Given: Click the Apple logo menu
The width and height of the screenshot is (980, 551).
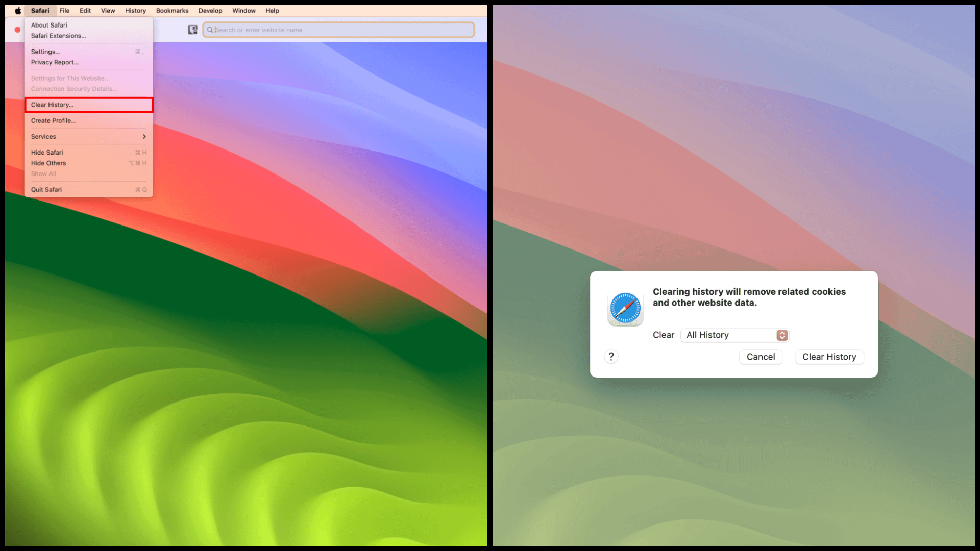Looking at the screenshot, I should coord(18,11).
